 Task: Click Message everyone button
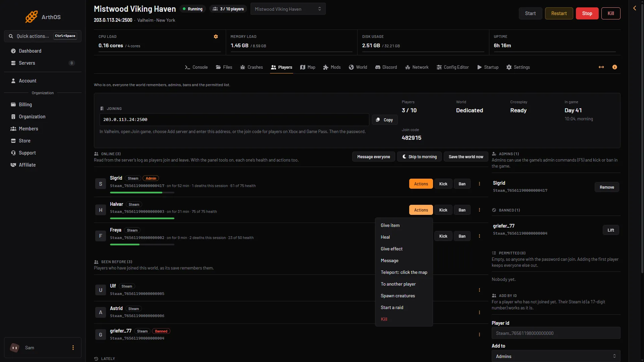click(373, 157)
